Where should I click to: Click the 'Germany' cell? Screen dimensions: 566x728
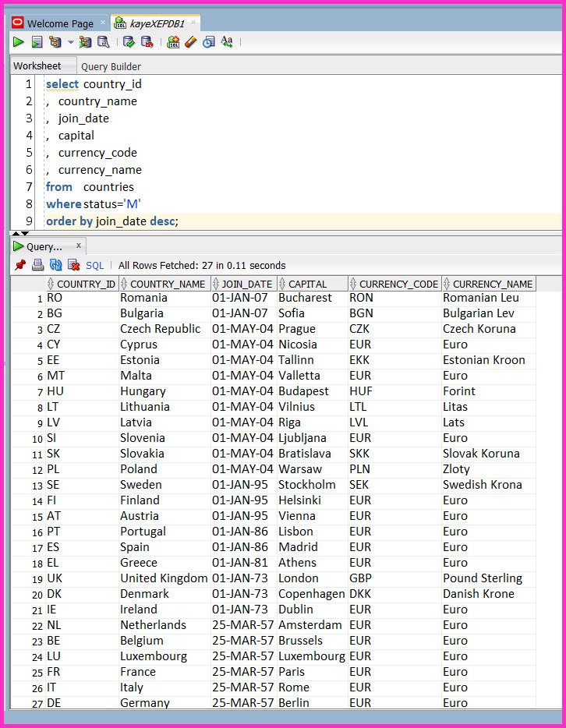coord(164,703)
